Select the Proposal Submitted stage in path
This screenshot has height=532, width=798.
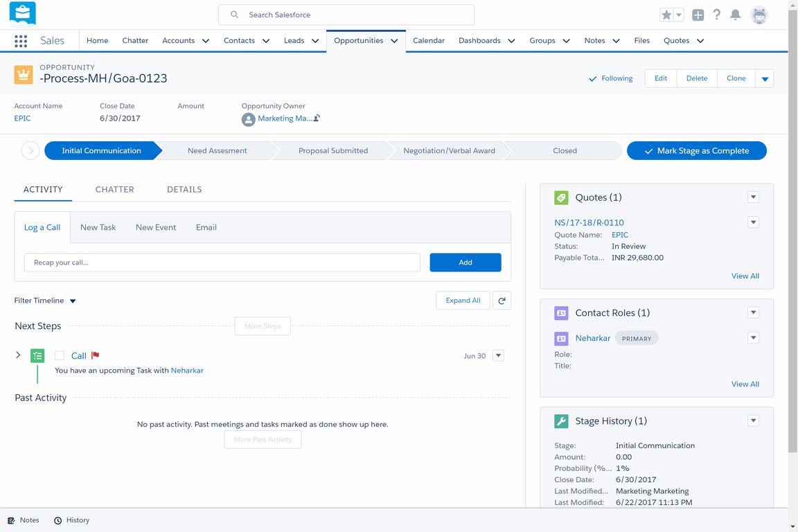pyautogui.click(x=333, y=150)
